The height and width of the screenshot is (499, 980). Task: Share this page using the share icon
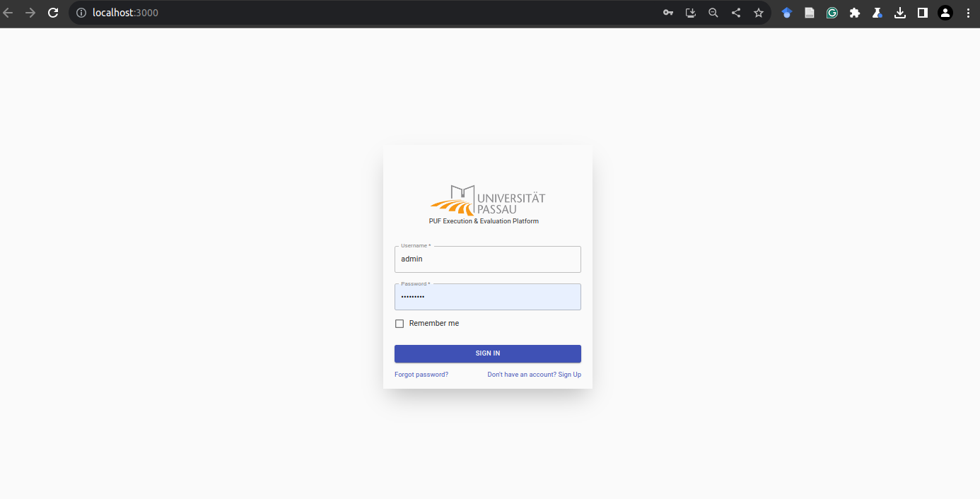[x=736, y=13]
